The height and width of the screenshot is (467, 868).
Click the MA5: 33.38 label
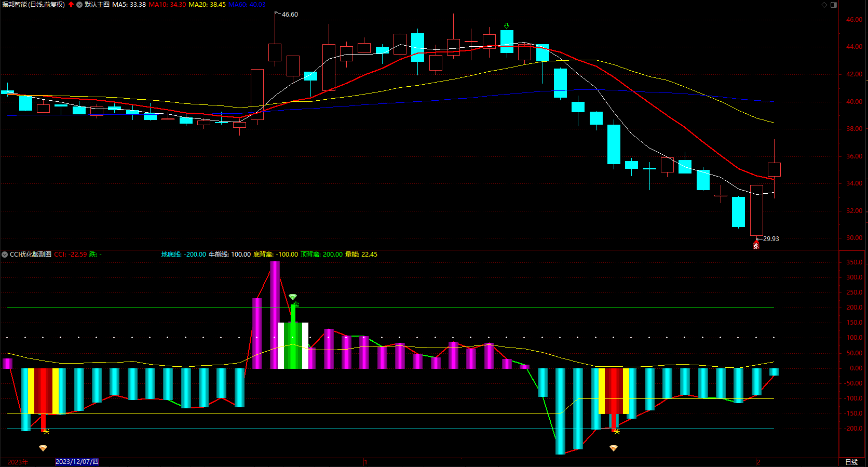point(129,5)
